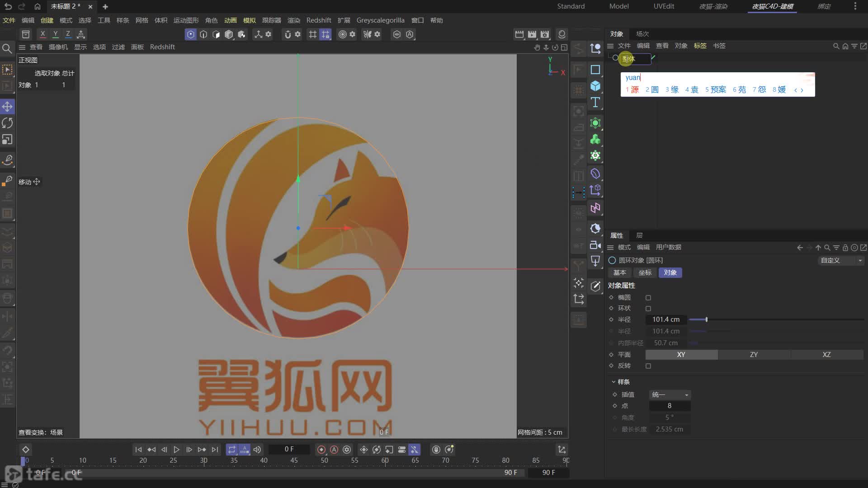Add a light object icon
This screenshot has width=868, height=488.
coord(595,261)
